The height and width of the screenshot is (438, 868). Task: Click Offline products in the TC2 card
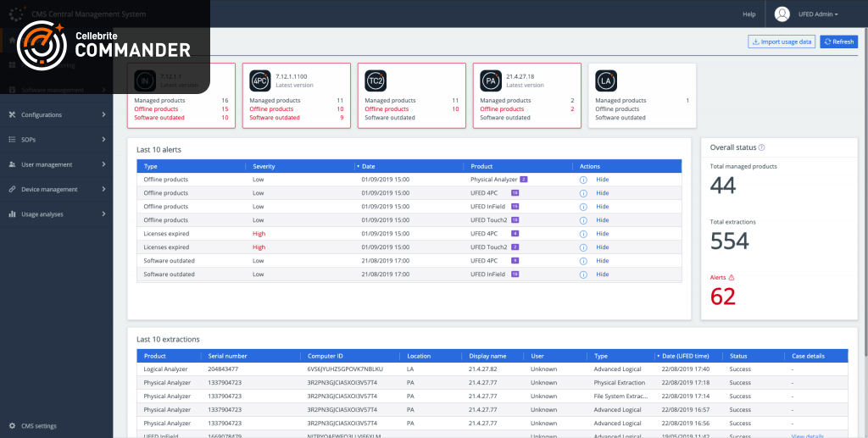click(387, 109)
